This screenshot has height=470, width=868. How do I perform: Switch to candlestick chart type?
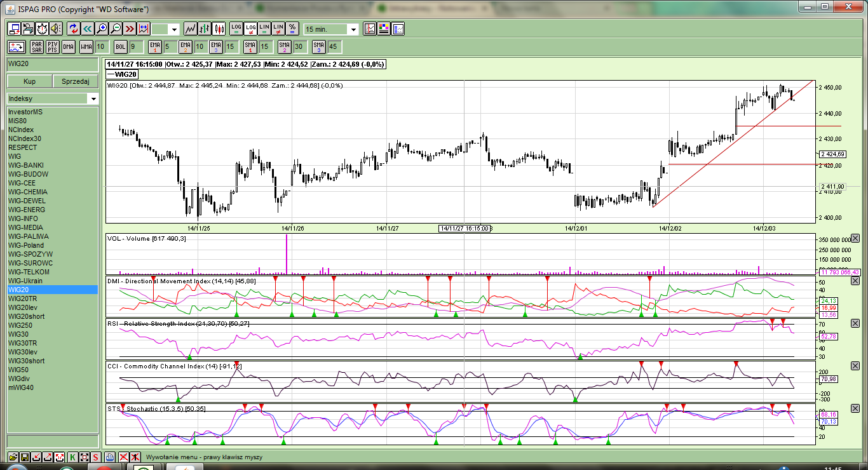(x=219, y=29)
